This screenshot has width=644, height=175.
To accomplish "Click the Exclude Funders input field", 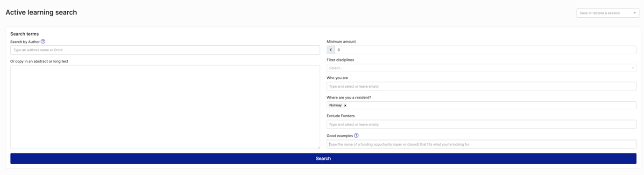I will click(x=481, y=125).
